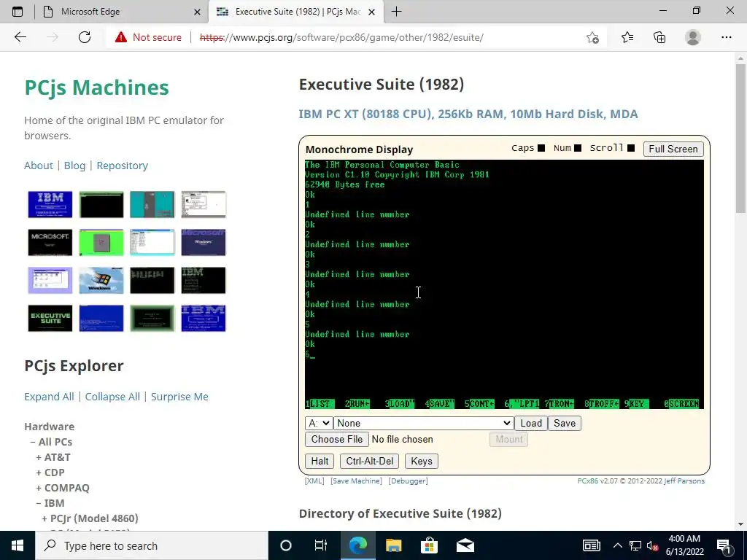Open the Blog link
The image size is (747, 560).
click(x=75, y=166)
